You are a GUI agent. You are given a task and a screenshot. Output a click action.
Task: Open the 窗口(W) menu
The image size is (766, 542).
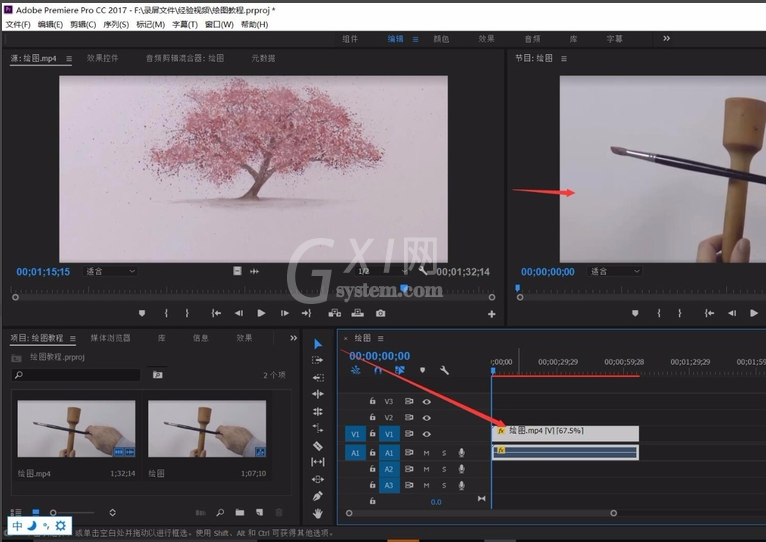219,24
